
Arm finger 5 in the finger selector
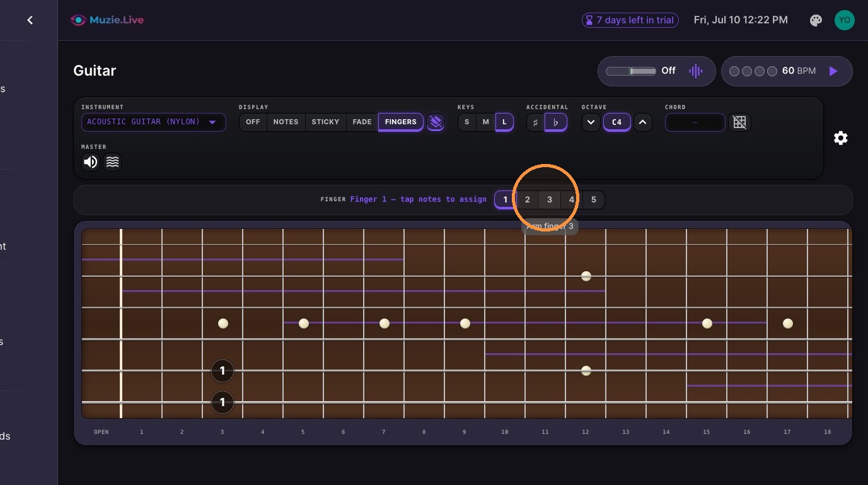point(594,200)
